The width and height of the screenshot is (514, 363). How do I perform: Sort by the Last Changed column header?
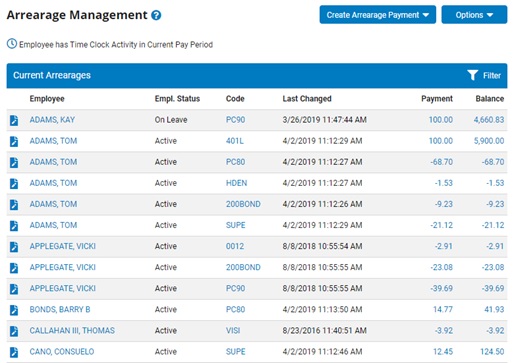[307, 99]
